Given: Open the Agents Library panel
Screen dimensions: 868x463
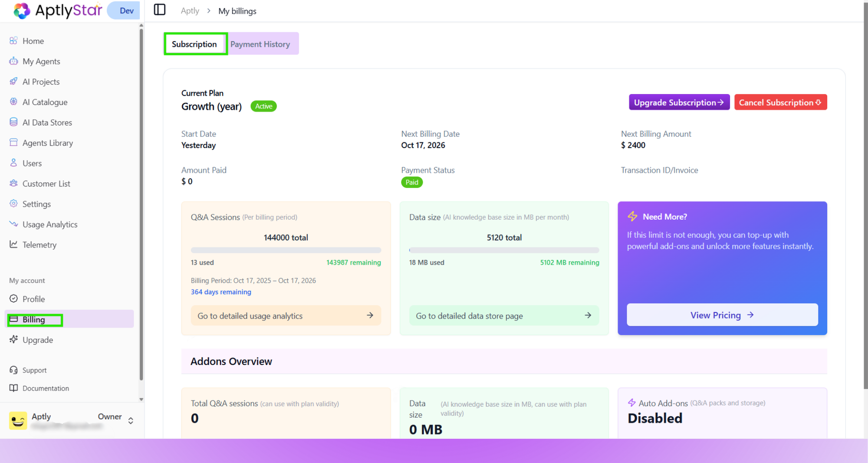Looking at the screenshot, I should click(48, 142).
